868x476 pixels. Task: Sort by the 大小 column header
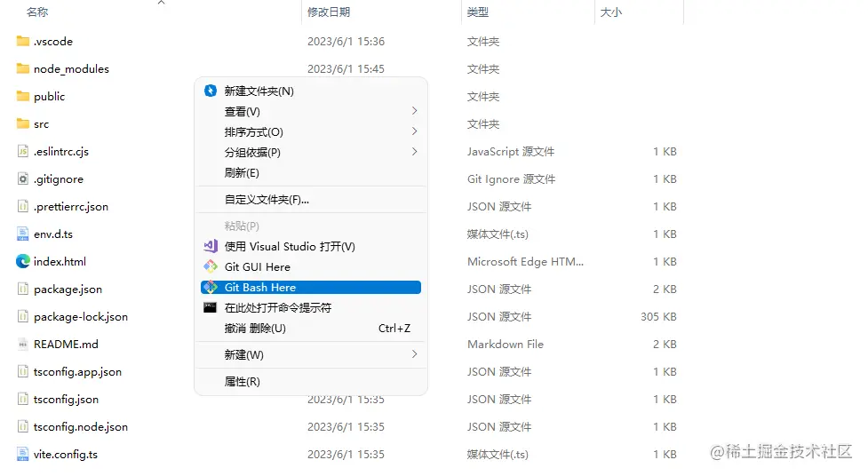coord(611,12)
